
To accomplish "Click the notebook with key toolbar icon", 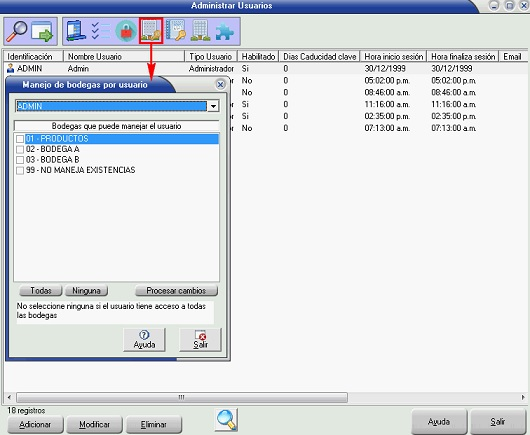I will [x=175, y=31].
